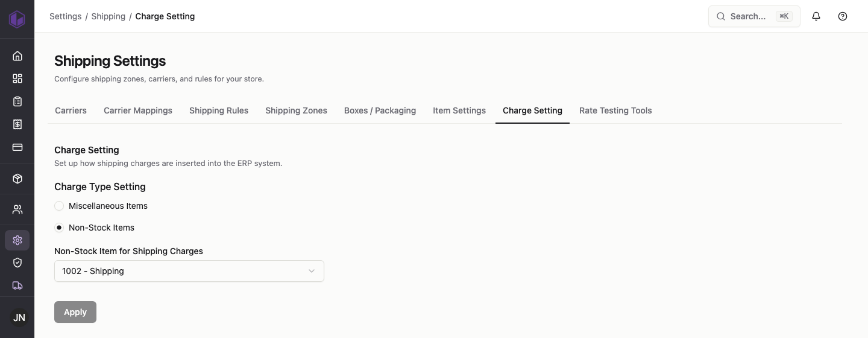Switch to the Item Settings tab
Viewport: 868px width, 338px height.
point(459,110)
